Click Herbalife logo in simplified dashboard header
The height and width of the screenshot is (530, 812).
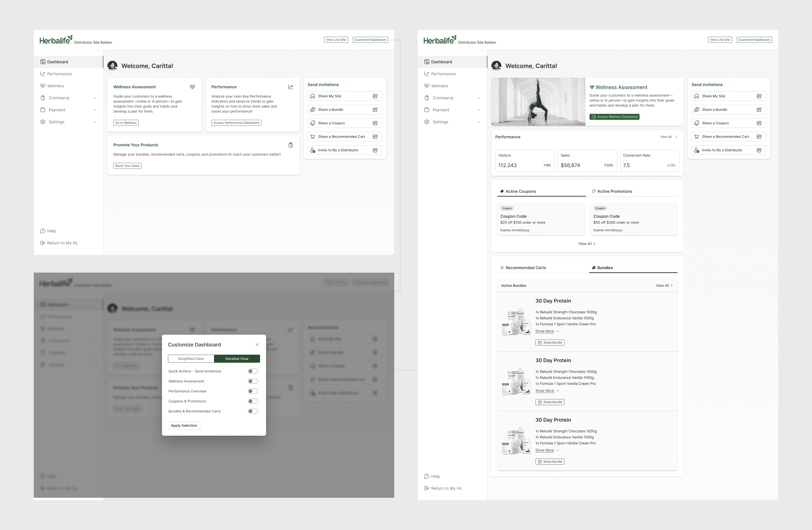coord(56,40)
